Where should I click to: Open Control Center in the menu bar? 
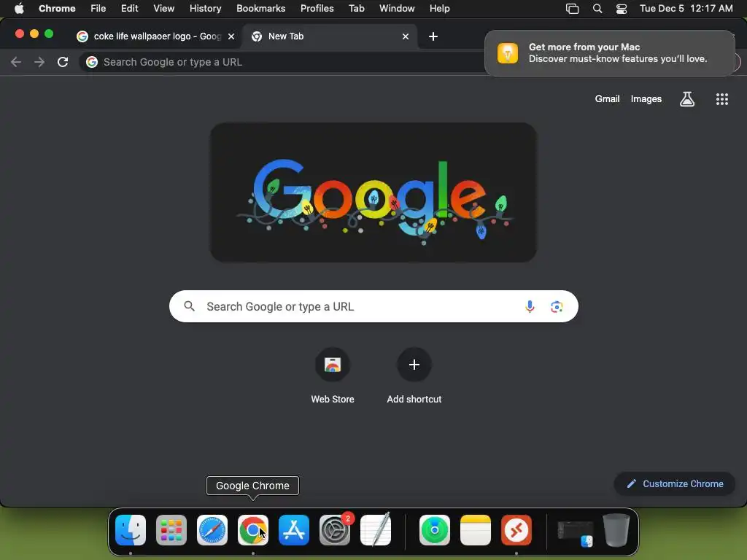tap(622, 9)
